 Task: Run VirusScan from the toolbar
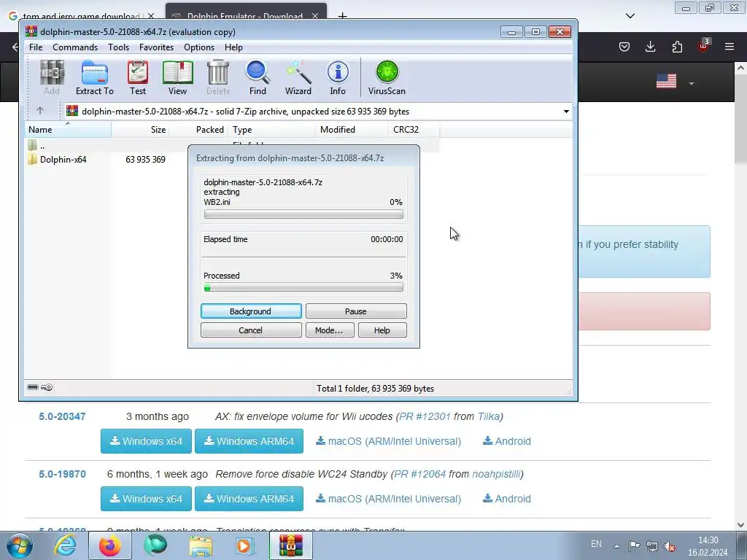(387, 78)
